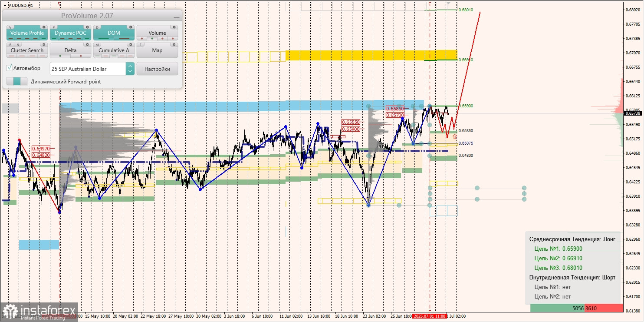Click Цель №1: 0.65900 in info box

[x=558, y=249]
